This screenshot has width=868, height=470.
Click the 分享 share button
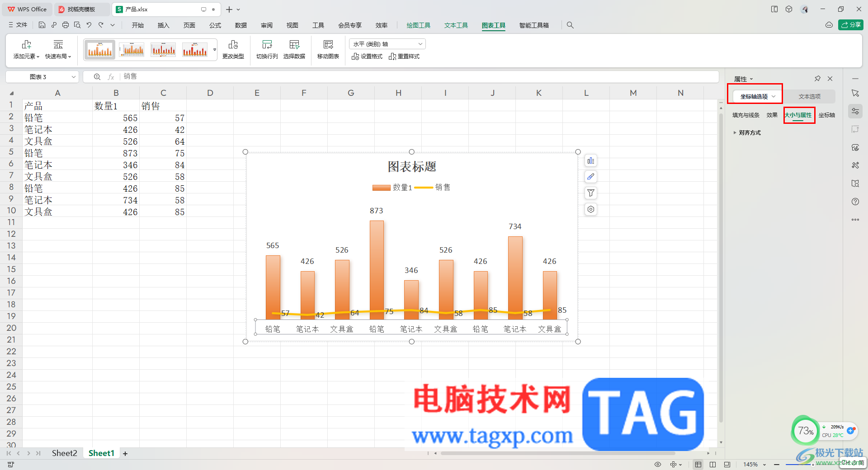851,25
